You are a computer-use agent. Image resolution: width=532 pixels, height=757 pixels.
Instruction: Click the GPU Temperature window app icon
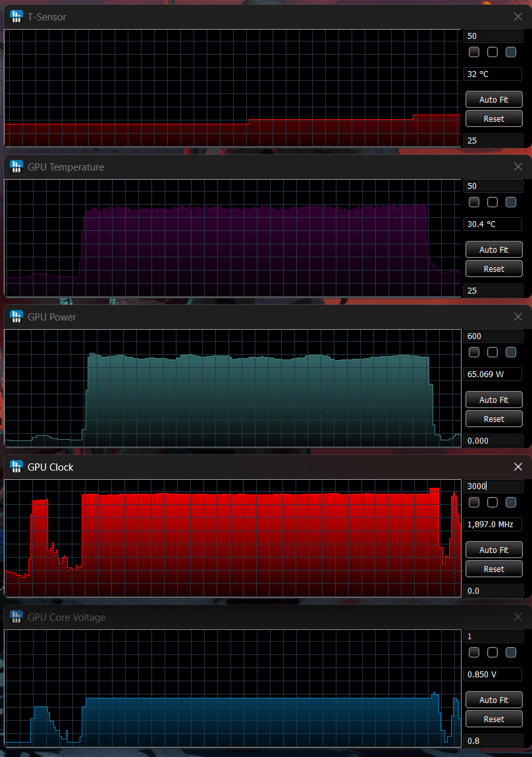point(16,167)
